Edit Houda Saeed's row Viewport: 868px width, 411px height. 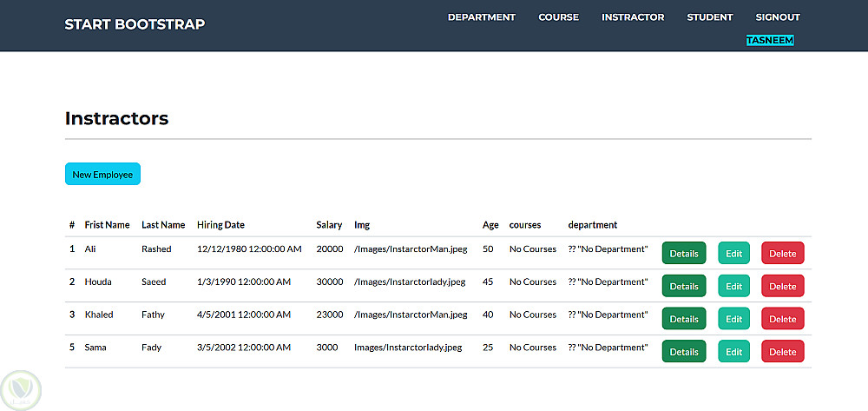click(x=733, y=286)
